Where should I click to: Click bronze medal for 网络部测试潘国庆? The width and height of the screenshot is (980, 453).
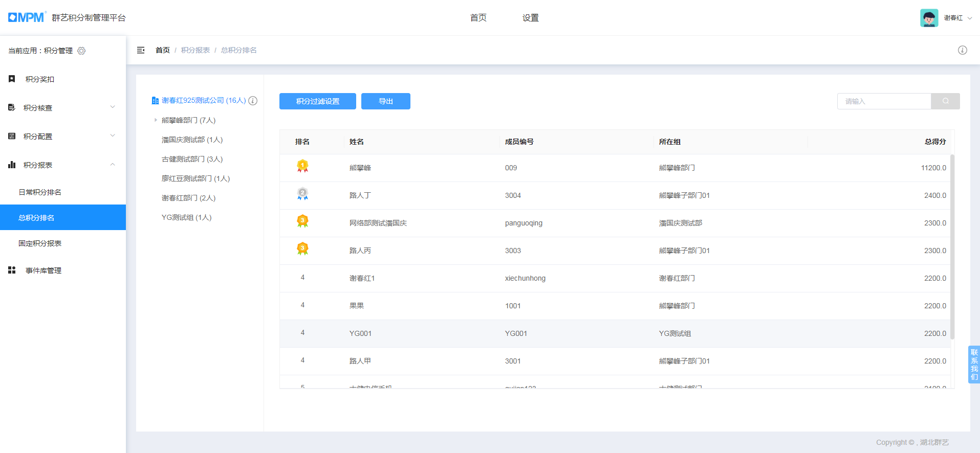click(302, 221)
